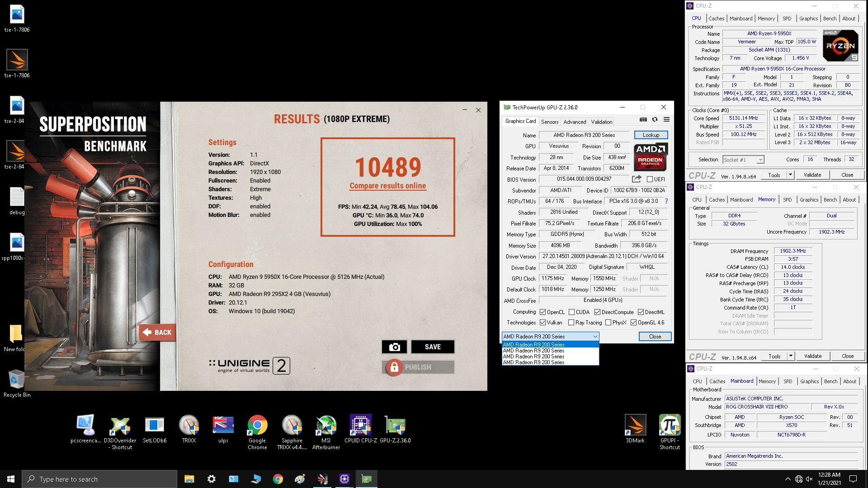Open the Google Chrome desktop shortcut
868x488 pixels.
(257, 432)
